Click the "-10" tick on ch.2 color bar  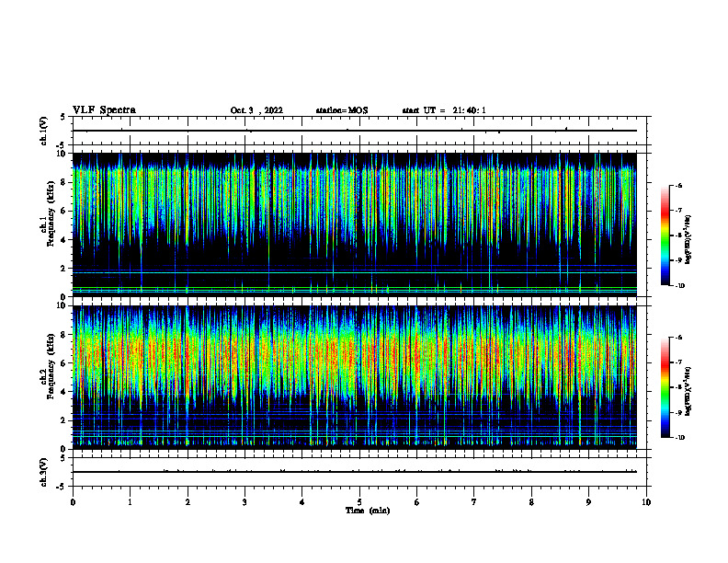click(679, 438)
